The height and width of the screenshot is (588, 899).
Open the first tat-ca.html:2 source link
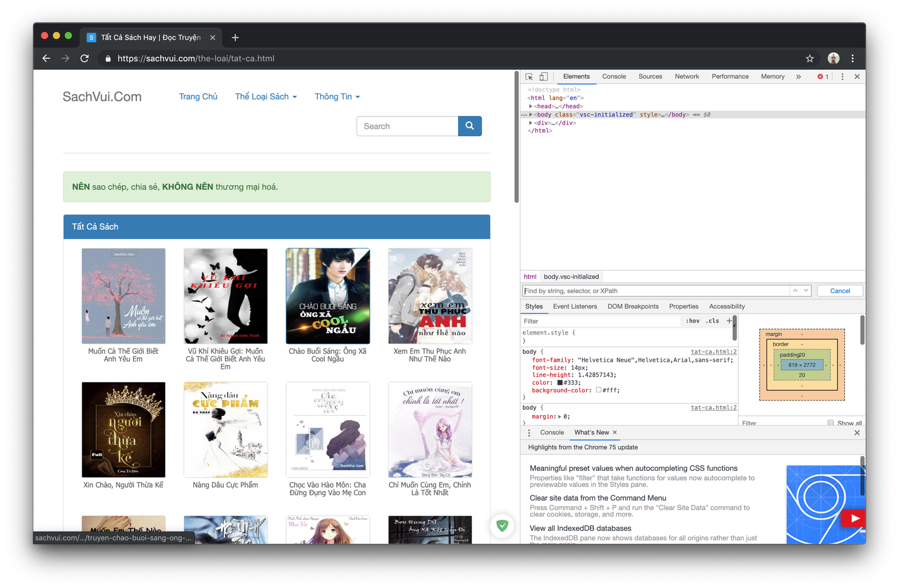point(714,352)
